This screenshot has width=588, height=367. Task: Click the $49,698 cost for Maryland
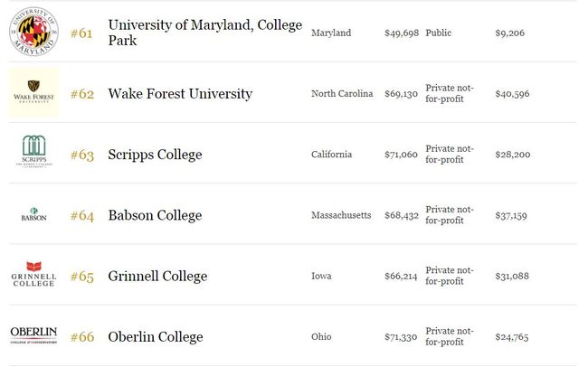click(x=402, y=33)
